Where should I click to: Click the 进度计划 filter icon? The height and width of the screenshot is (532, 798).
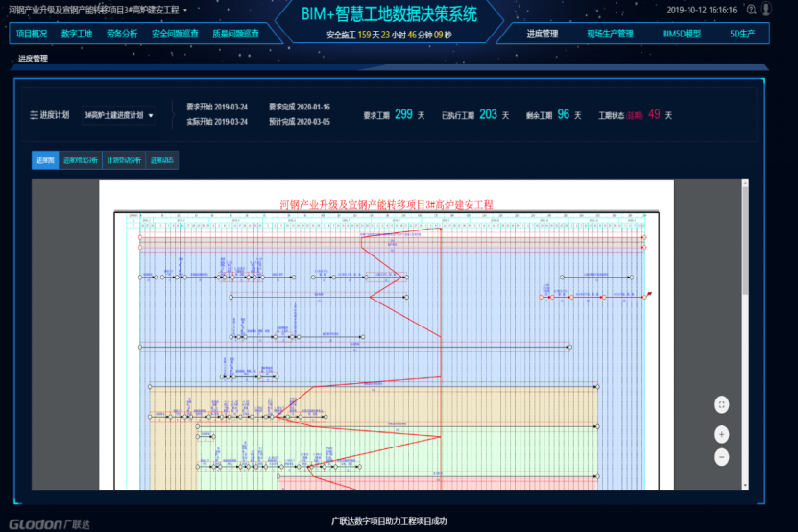(35, 115)
